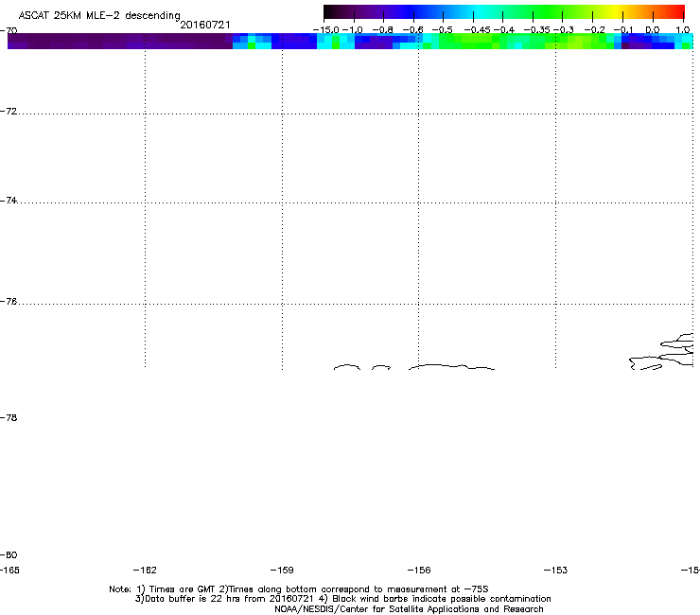Click the color scale label -0.2

595,30
